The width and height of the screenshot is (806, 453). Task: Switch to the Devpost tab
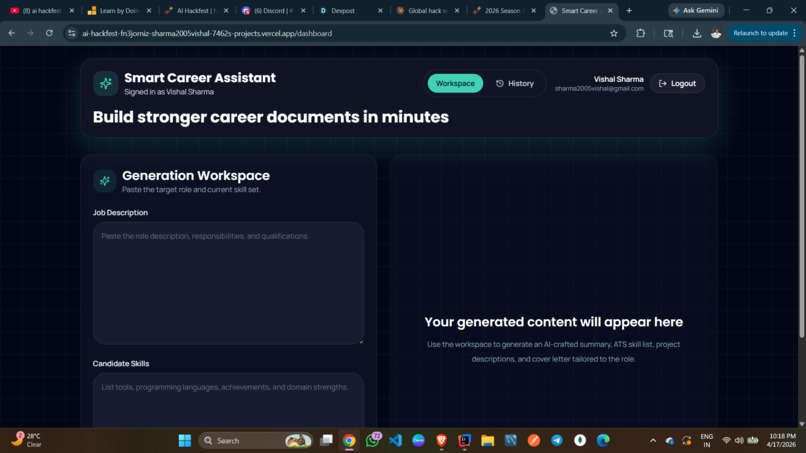(350, 10)
